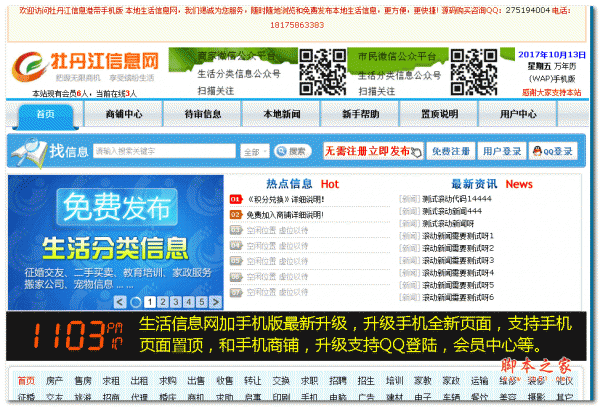This screenshot has height=407, width=600.
Task: Open news item 测试滚动新闻444
Action: tap(452, 211)
